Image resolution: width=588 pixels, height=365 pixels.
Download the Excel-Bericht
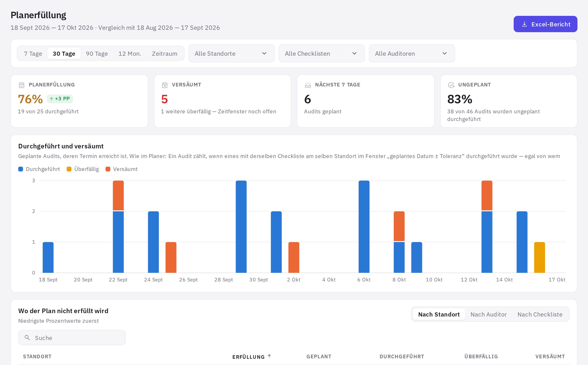(x=545, y=24)
